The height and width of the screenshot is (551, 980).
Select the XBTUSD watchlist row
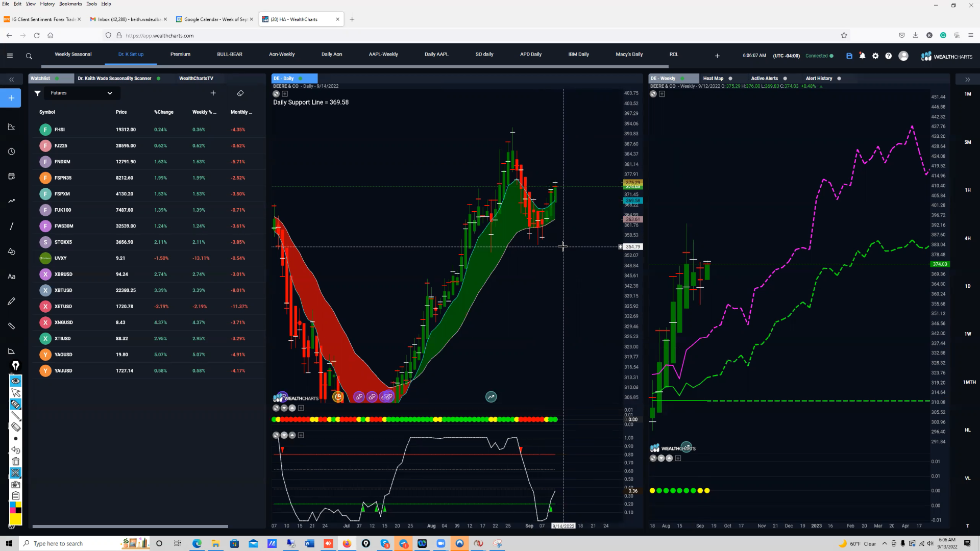(149, 290)
